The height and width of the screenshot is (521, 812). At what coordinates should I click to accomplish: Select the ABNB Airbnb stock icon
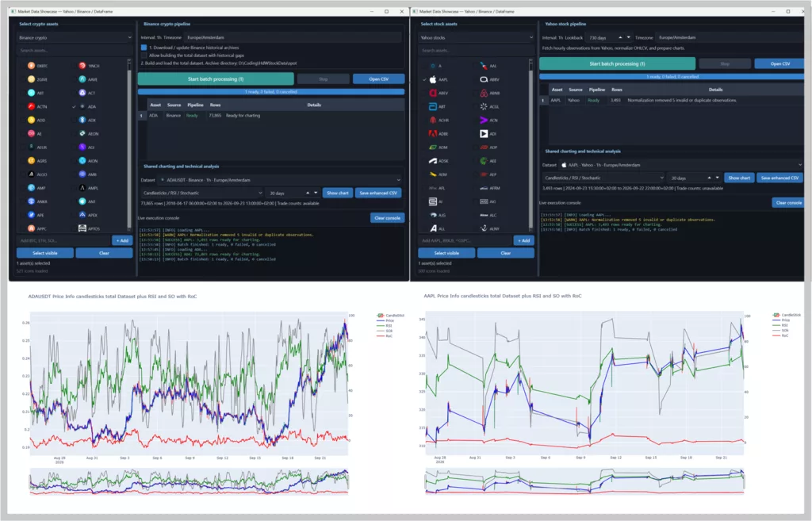483,93
